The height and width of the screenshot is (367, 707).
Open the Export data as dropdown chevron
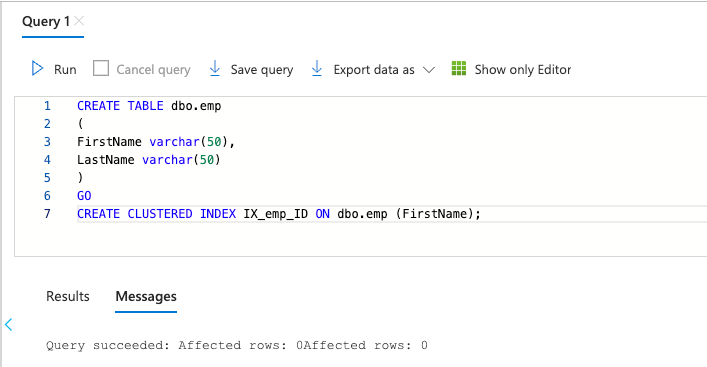tap(429, 70)
